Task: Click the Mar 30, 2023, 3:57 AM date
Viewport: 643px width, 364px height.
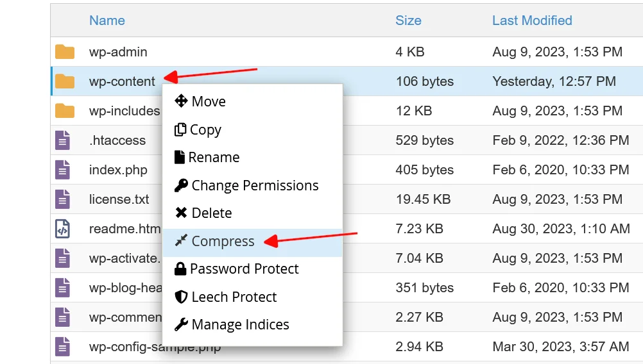Action: (561, 347)
